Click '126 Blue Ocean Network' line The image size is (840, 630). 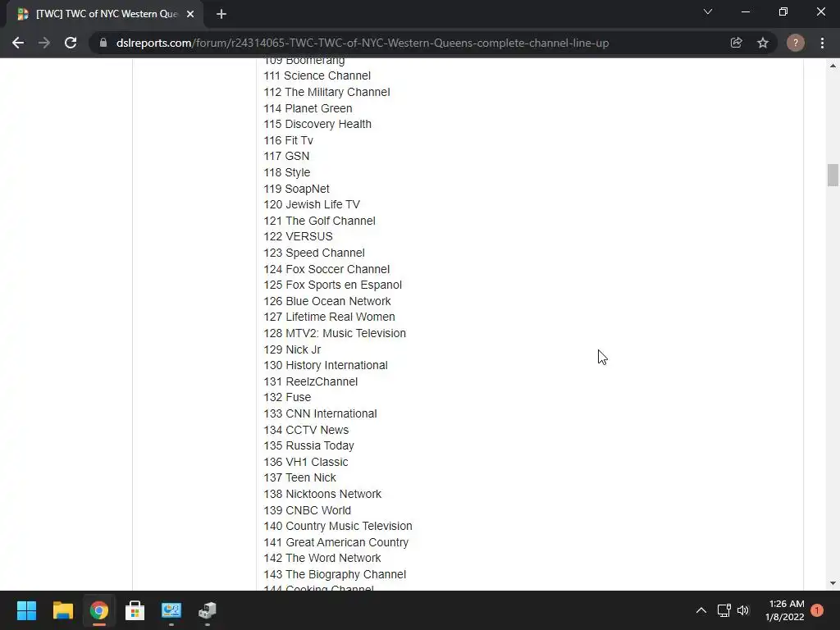(x=327, y=301)
